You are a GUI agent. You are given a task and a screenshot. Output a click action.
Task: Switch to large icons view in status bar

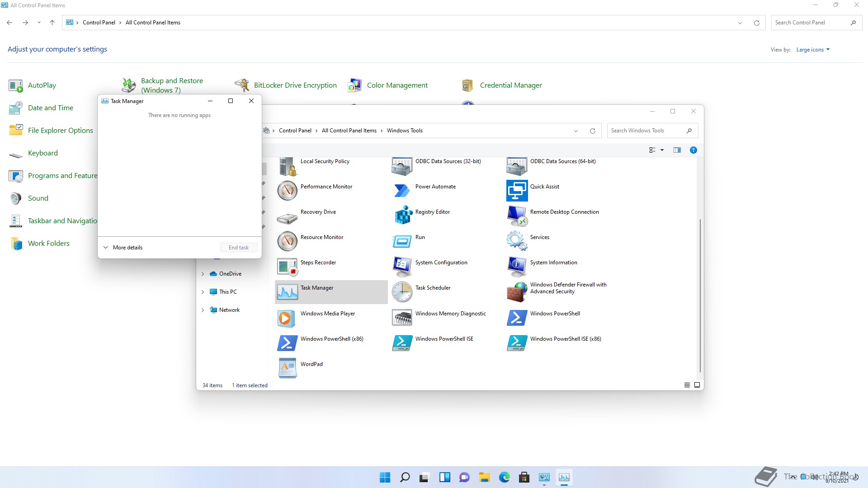(x=697, y=385)
